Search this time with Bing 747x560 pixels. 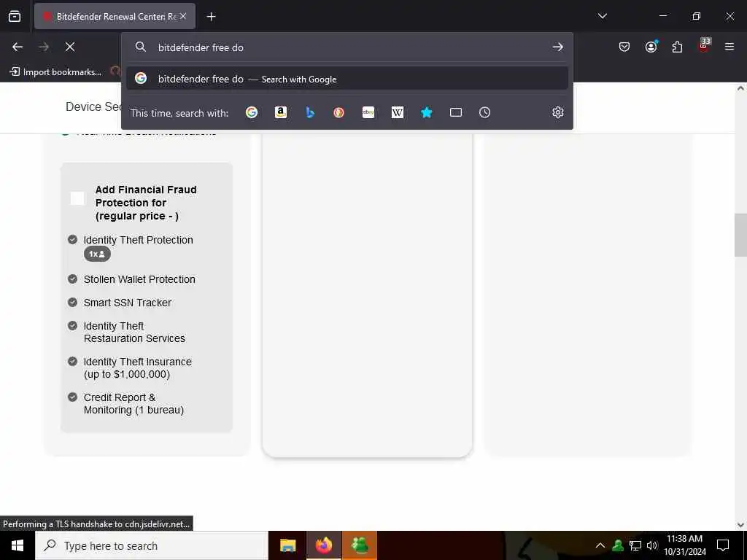[x=309, y=112]
